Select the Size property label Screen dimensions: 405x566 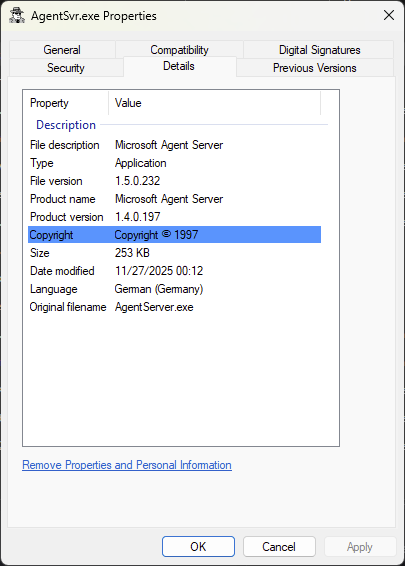(x=40, y=253)
